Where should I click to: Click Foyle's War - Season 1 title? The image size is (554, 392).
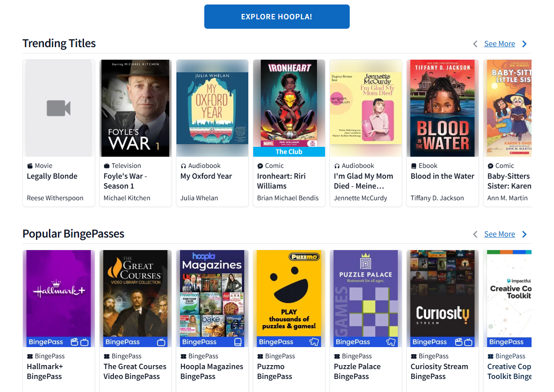click(x=125, y=181)
